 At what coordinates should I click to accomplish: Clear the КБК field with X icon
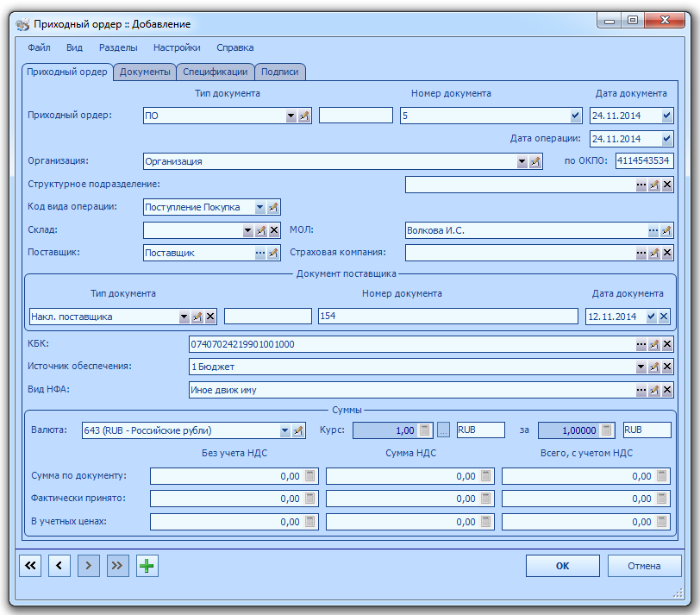coord(667,344)
